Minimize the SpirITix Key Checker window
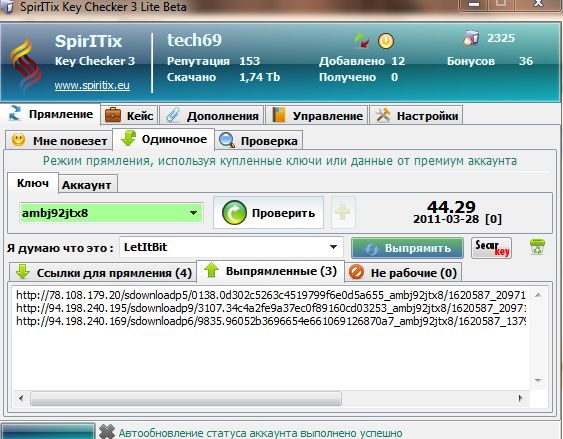Screen dimensions: 563x439 474,4
